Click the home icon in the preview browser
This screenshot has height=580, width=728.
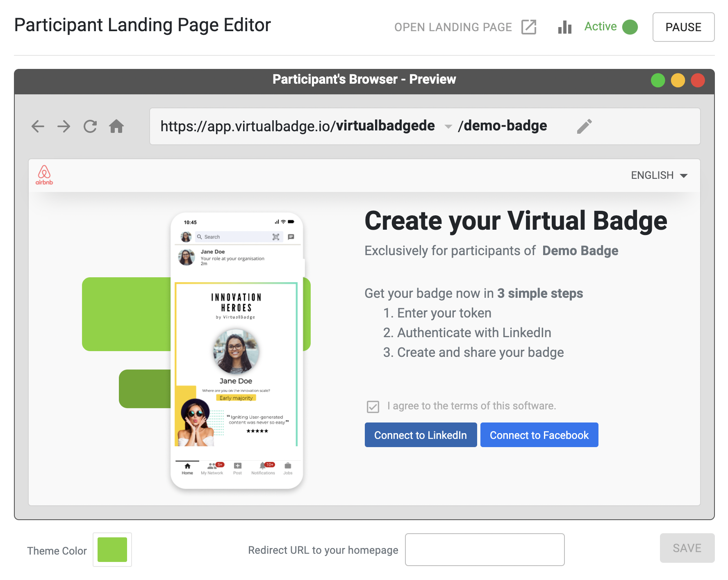tap(116, 126)
